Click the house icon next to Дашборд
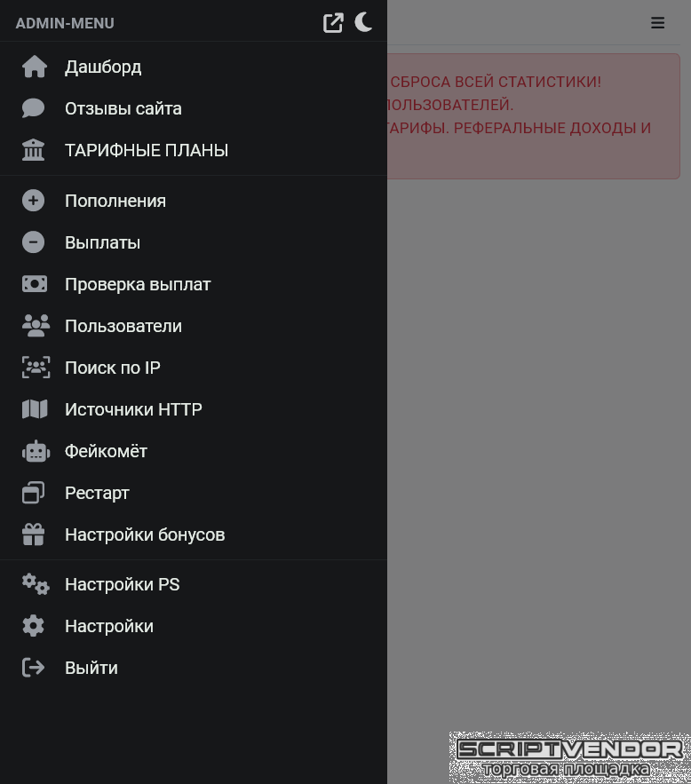The width and height of the screenshot is (691, 784). pyautogui.click(x=35, y=67)
